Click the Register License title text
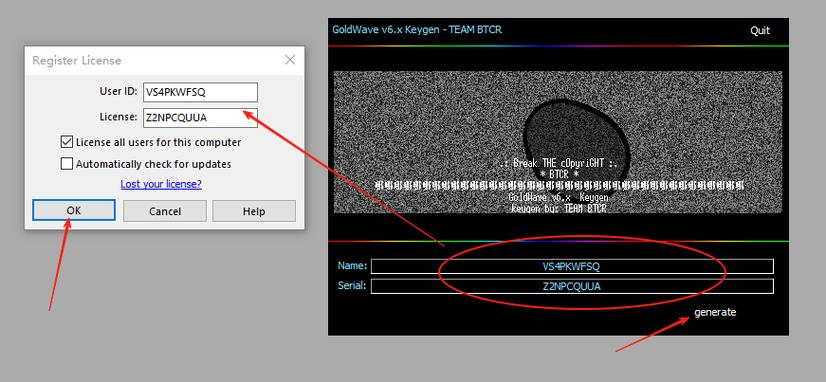Screen dimensions: 826x382 [x=77, y=60]
